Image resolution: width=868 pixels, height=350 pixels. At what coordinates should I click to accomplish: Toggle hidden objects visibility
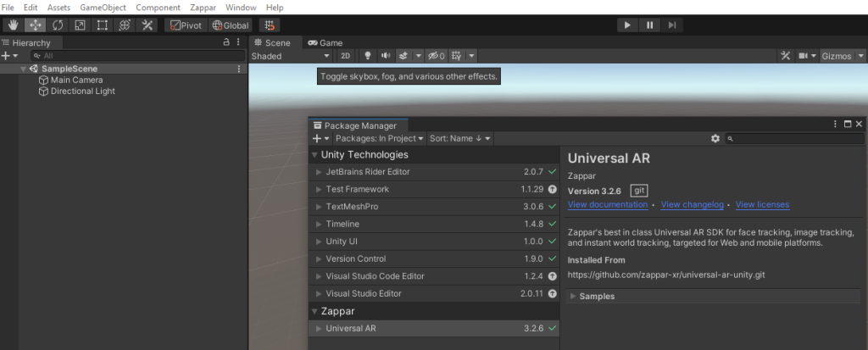(437, 56)
